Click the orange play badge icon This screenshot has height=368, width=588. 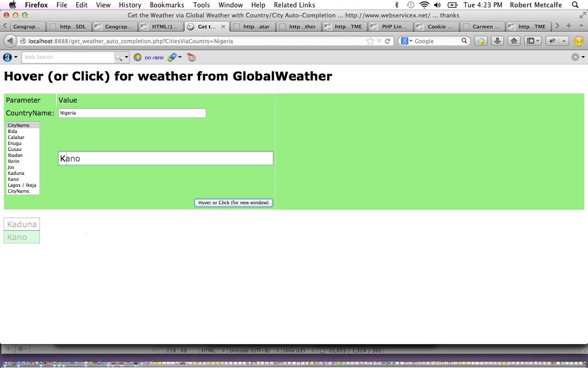tap(578, 41)
